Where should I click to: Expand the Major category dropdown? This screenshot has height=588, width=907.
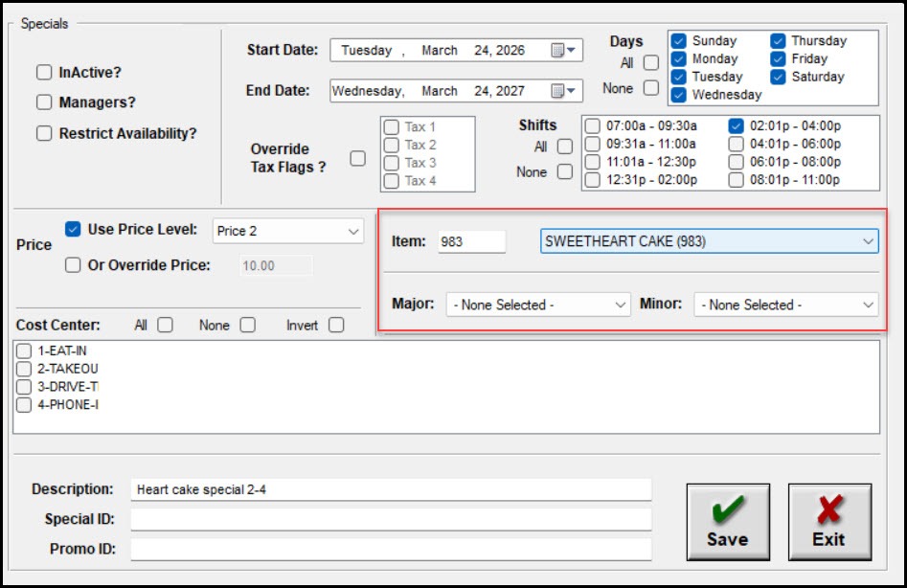[x=620, y=305]
